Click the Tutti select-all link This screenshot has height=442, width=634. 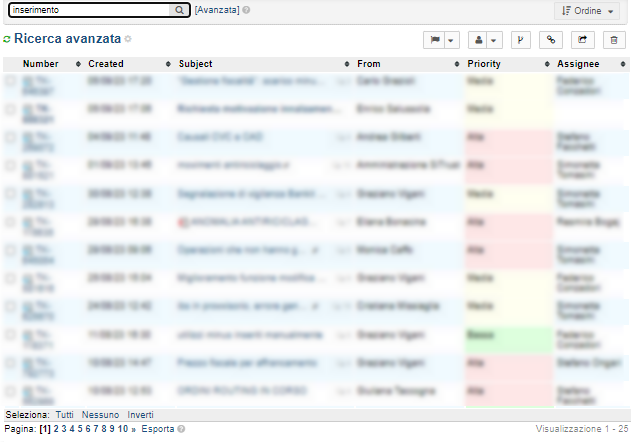(65, 414)
